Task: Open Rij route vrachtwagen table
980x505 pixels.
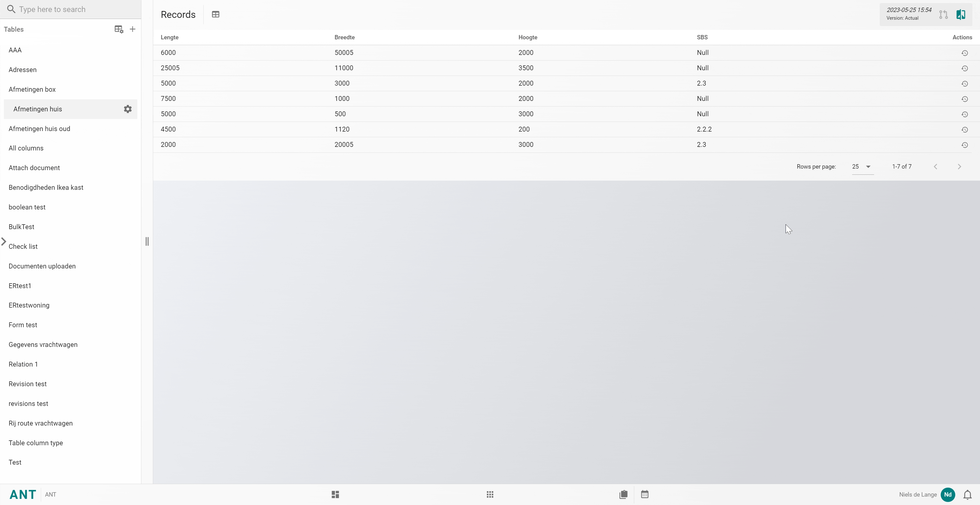Action: click(x=70, y=423)
